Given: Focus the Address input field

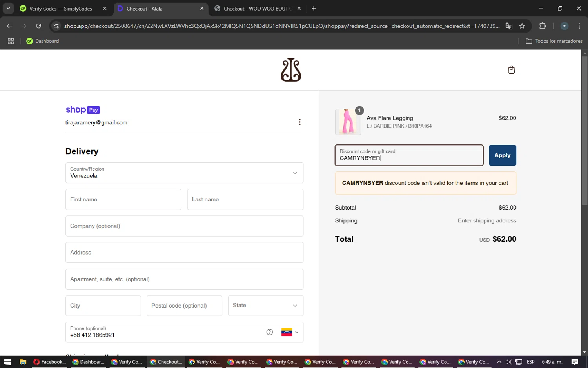Looking at the screenshot, I should pos(184,253).
